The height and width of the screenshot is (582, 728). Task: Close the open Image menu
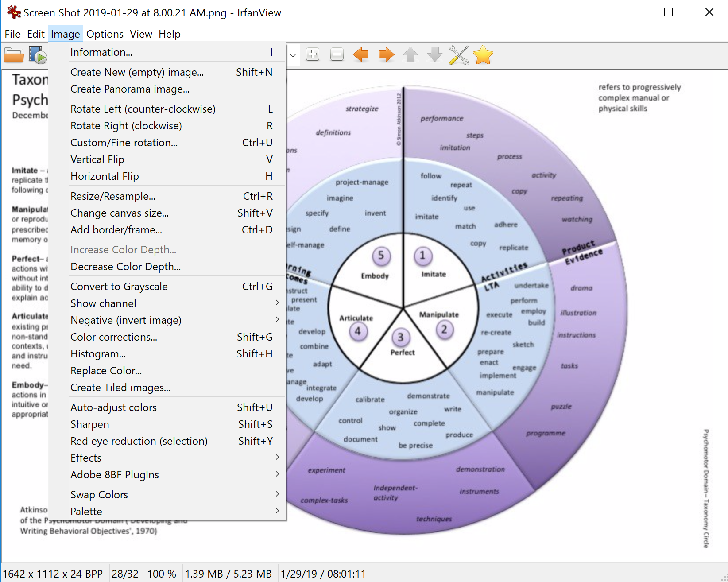tap(66, 34)
